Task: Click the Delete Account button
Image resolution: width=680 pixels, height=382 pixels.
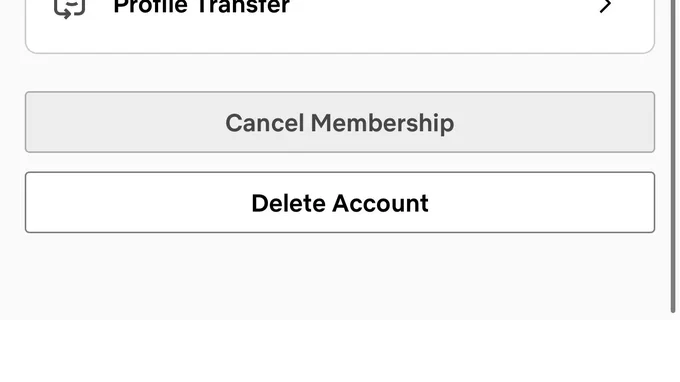Action: [x=340, y=202]
